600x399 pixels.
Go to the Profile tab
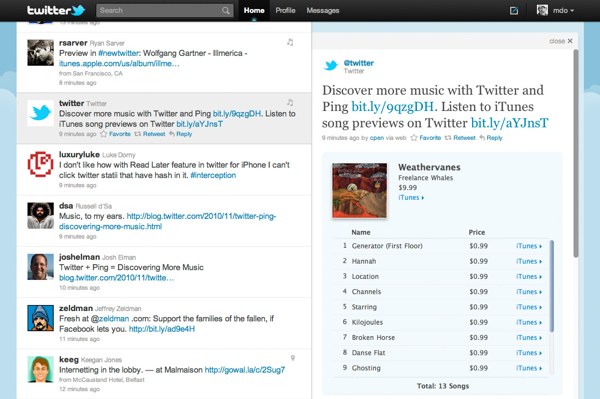tap(285, 11)
